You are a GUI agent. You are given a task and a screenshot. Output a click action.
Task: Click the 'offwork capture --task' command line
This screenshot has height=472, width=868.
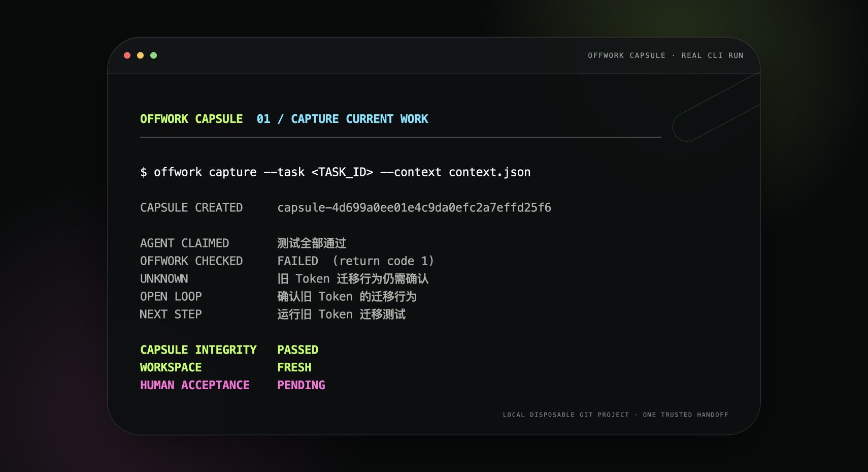336,172
